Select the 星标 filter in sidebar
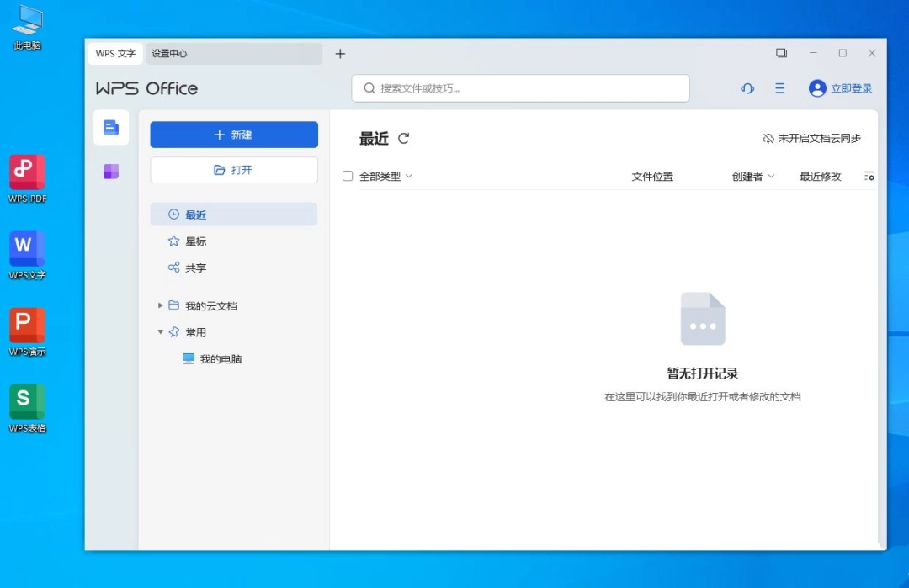909x588 pixels. click(x=194, y=241)
